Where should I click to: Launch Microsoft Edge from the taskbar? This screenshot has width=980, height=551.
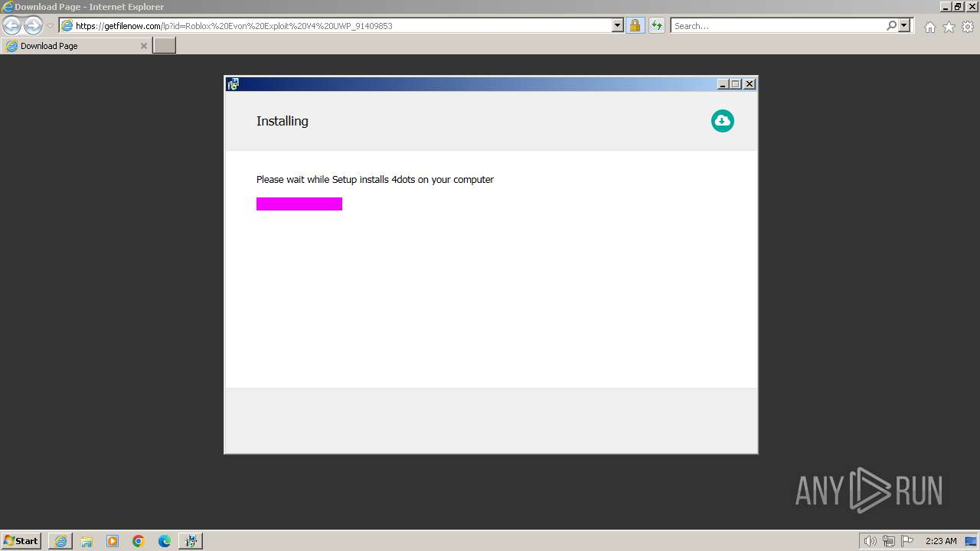pyautogui.click(x=165, y=541)
